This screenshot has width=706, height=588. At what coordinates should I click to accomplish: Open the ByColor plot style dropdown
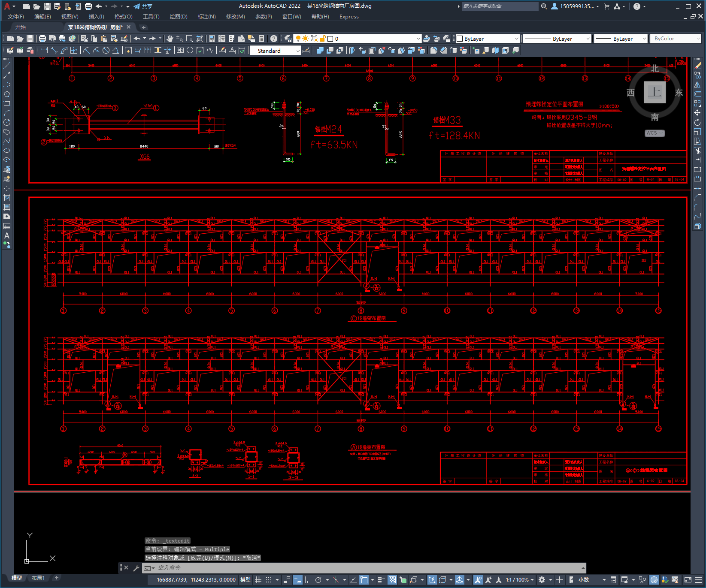(x=676, y=39)
